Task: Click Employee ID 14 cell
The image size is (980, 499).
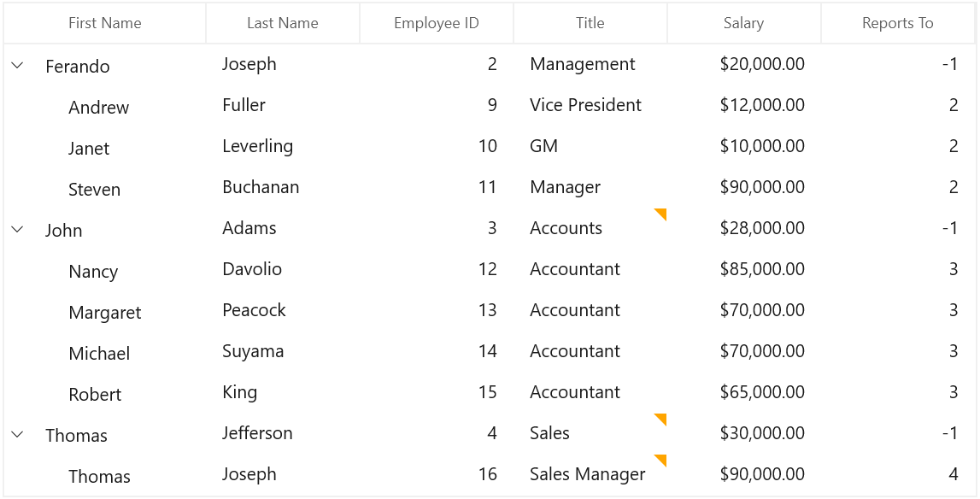Action: coord(437,351)
